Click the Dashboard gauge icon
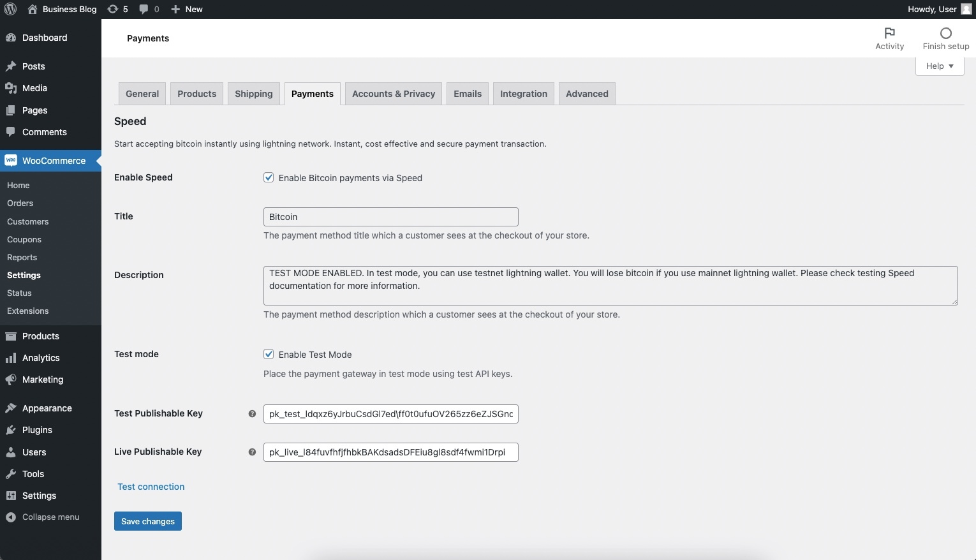This screenshot has height=560, width=976. point(11,38)
